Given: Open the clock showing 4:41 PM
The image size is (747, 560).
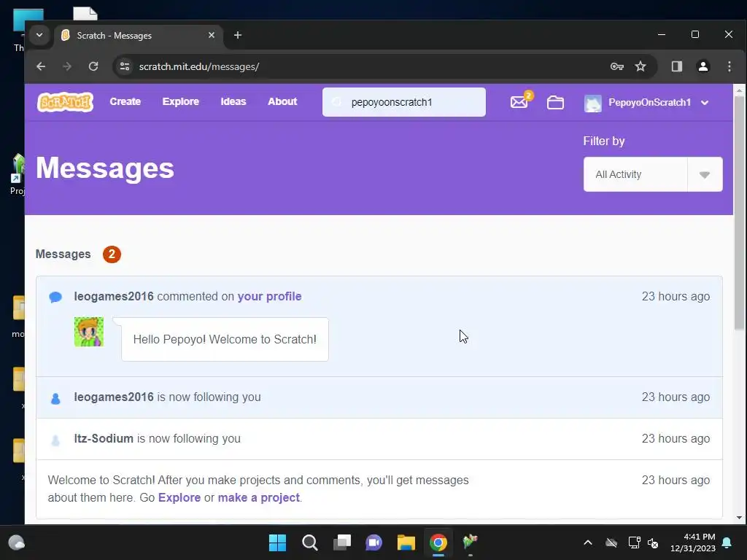Looking at the screenshot, I should pyautogui.click(x=693, y=542).
